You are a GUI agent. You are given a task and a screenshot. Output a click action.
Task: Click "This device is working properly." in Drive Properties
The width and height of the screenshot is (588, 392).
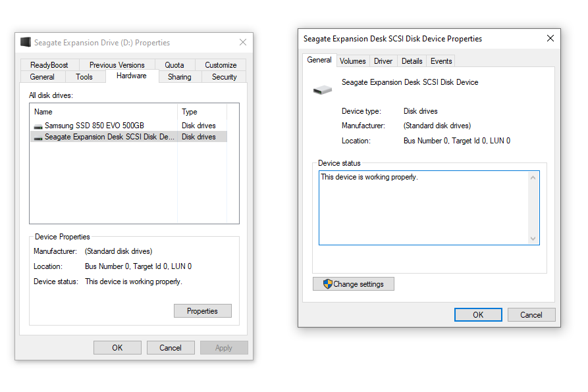[134, 282]
